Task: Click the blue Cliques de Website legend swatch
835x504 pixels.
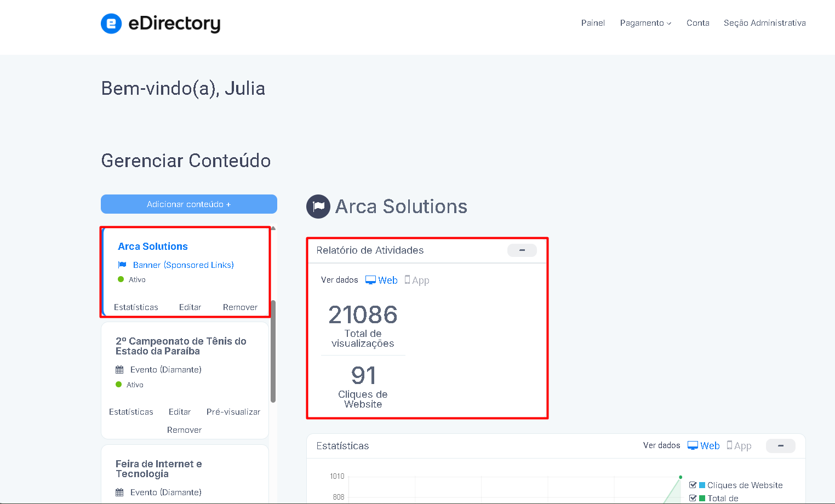Action: (x=702, y=485)
